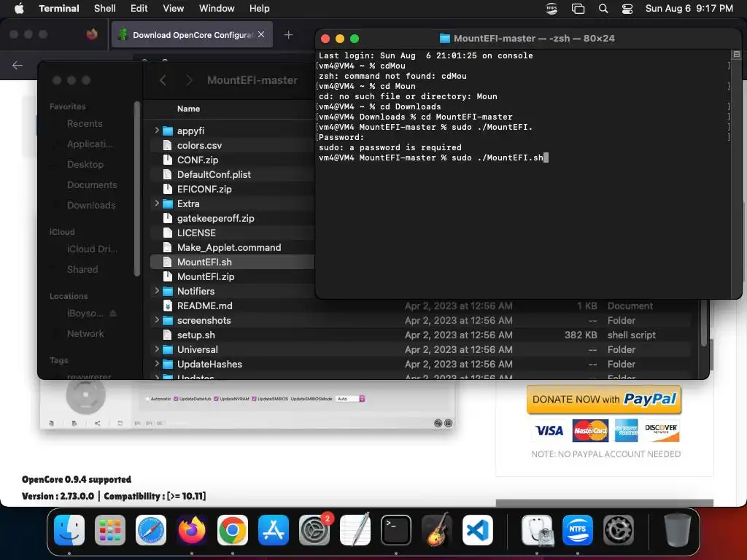The height and width of the screenshot is (560, 747).
Task: Expand the screenshots folder
Action: tap(157, 320)
